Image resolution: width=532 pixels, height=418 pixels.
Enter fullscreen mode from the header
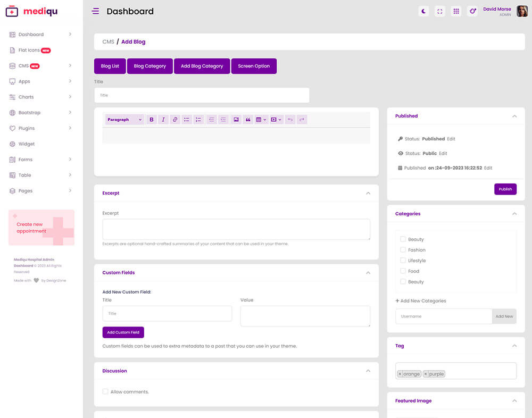click(x=440, y=11)
